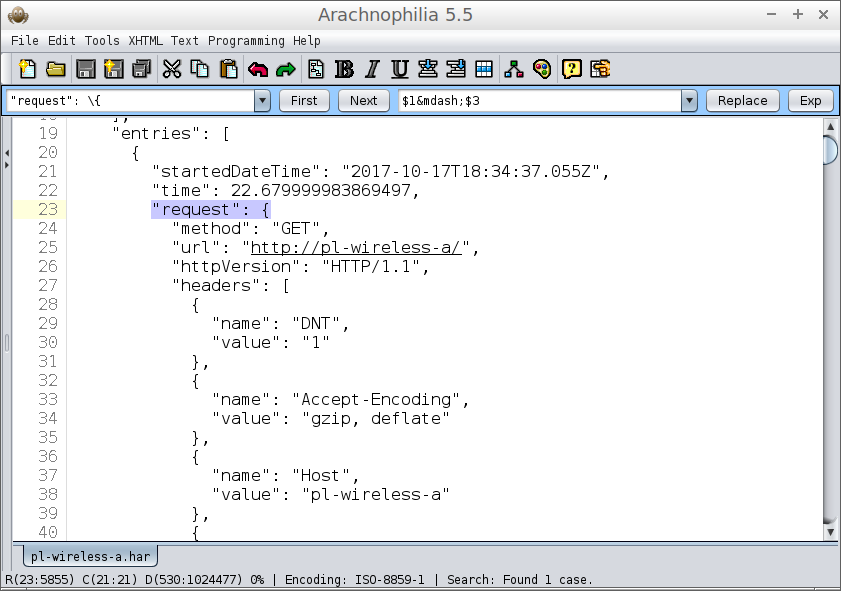841x591 pixels.
Task: Click the Open file folder icon
Action: tap(56, 69)
